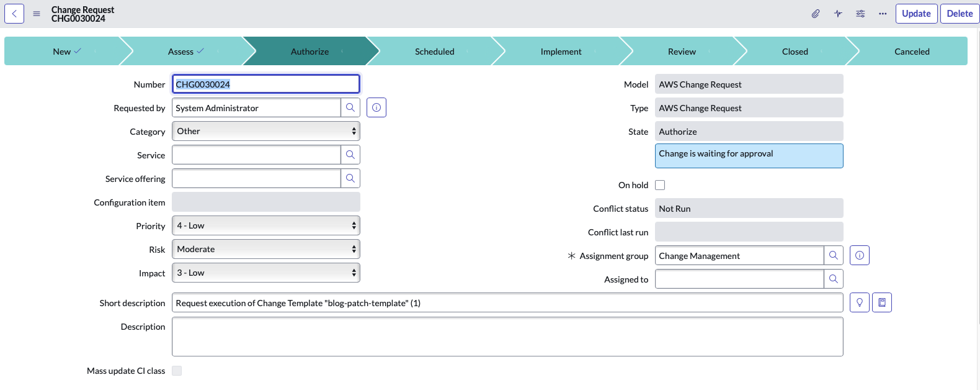Click the Model field AWS Change Request

coord(749,84)
